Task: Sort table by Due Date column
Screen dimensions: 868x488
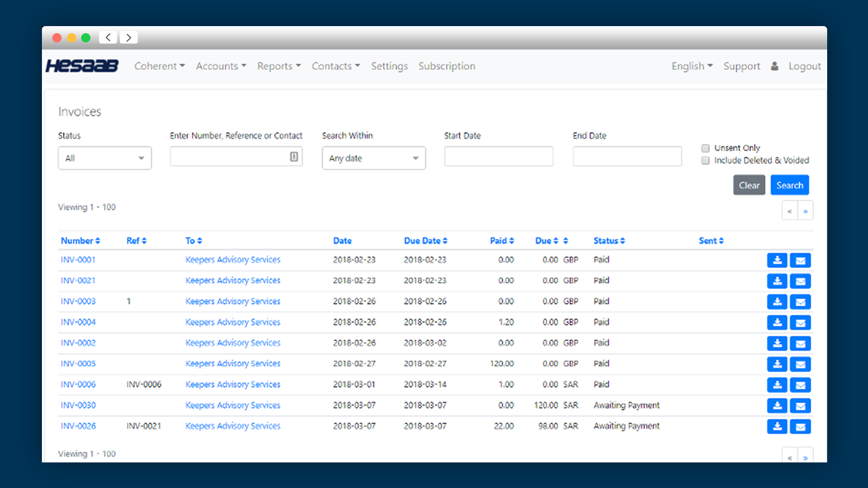Action: (425, 241)
